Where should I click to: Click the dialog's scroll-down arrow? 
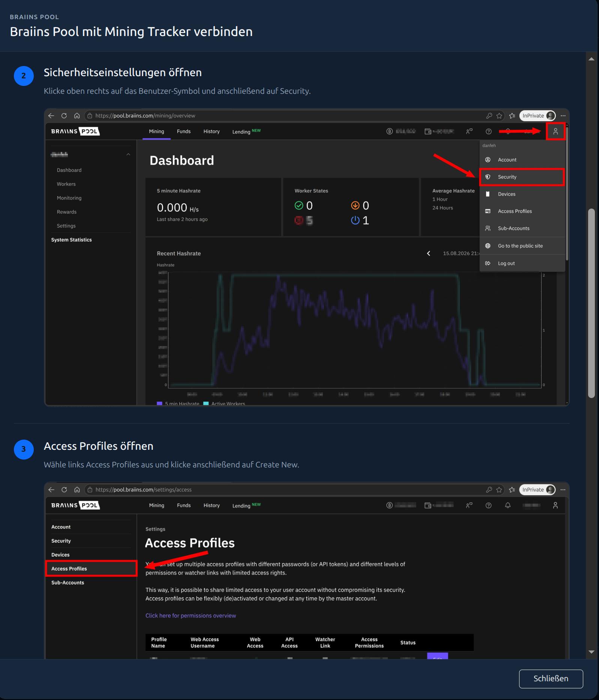(x=591, y=652)
